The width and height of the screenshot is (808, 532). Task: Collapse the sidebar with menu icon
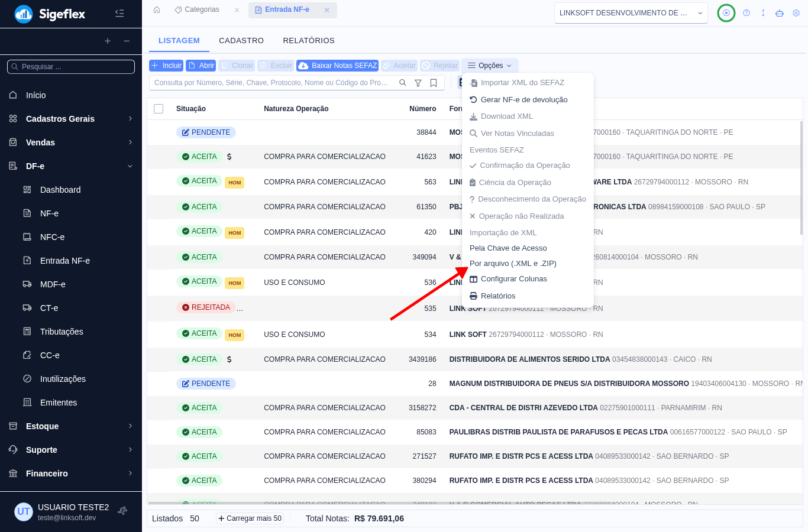coord(119,13)
